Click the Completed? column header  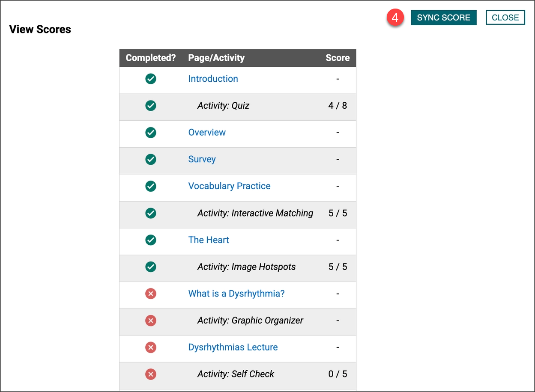coord(151,58)
